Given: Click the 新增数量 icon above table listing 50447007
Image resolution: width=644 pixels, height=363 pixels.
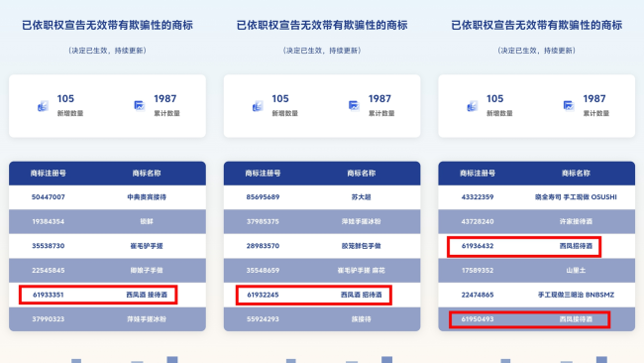Looking at the screenshot, I should tap(44, 106).
